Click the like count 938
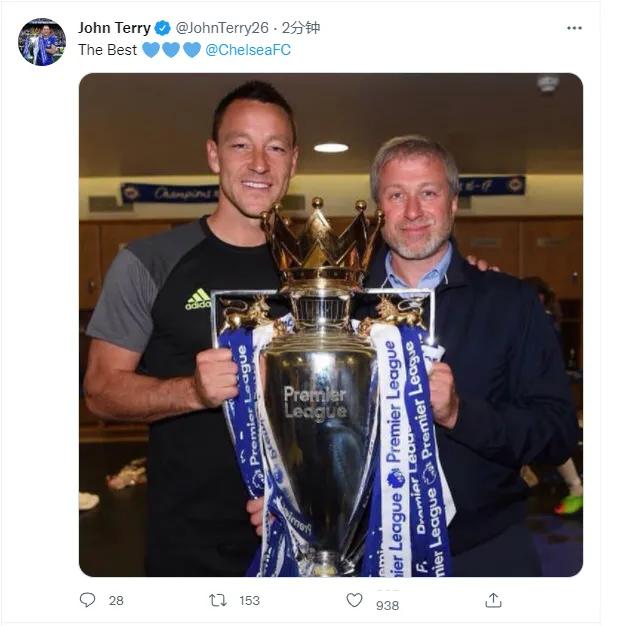Viewport: 622px width, 626px height. click(387, 605)
